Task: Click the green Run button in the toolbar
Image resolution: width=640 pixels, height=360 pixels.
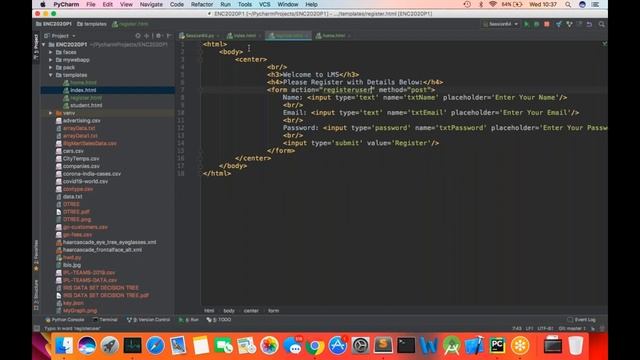Action: (x=527, y=24)
